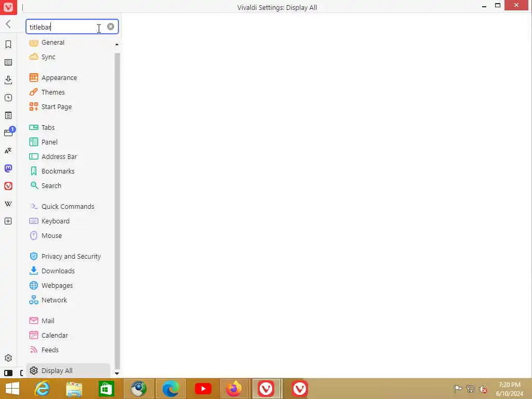Open Settings gear in the side panel

point(8,358)
